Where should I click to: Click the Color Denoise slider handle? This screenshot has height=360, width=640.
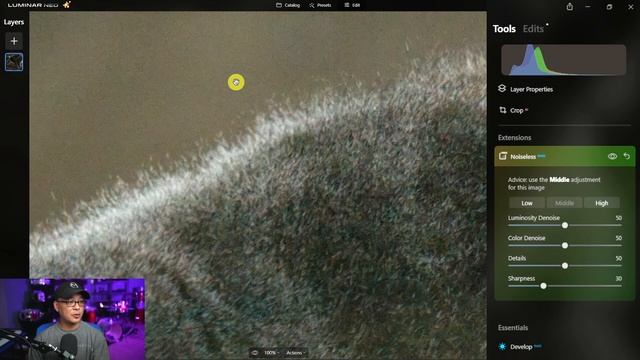tap(565, 245)
